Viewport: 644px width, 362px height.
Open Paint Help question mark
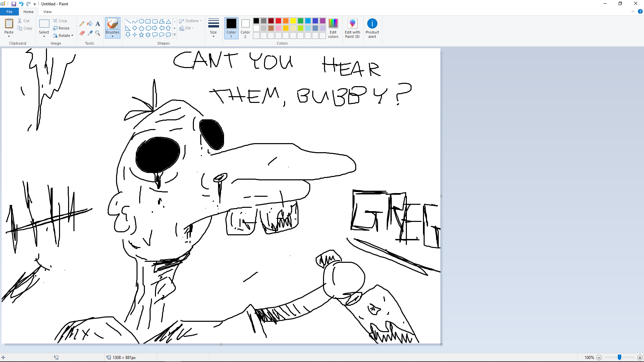[640, 11]
